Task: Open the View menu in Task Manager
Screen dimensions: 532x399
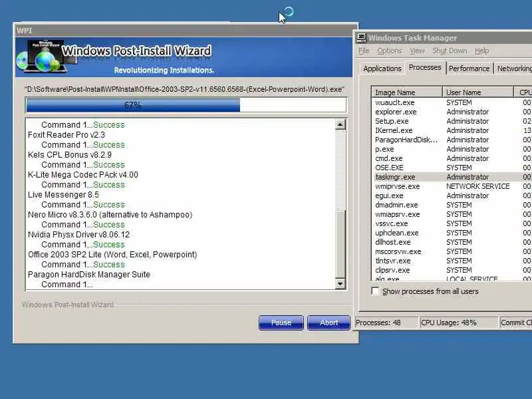Action: click(417, 51)
